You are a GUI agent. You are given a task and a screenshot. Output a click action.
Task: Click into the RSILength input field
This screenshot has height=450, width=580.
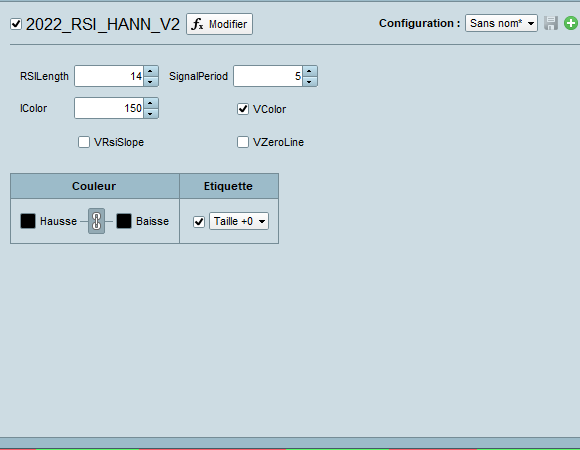click(109, 76)
